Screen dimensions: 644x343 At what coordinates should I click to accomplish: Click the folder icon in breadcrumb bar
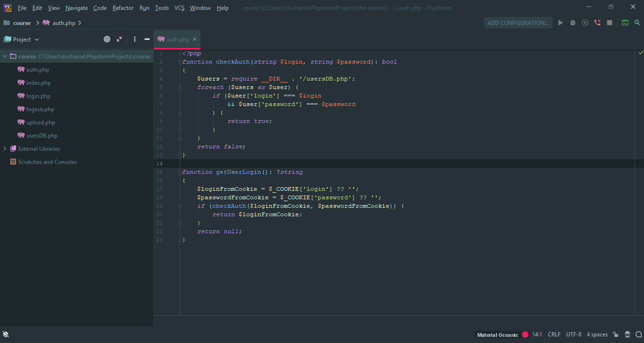tap(7, 23)
